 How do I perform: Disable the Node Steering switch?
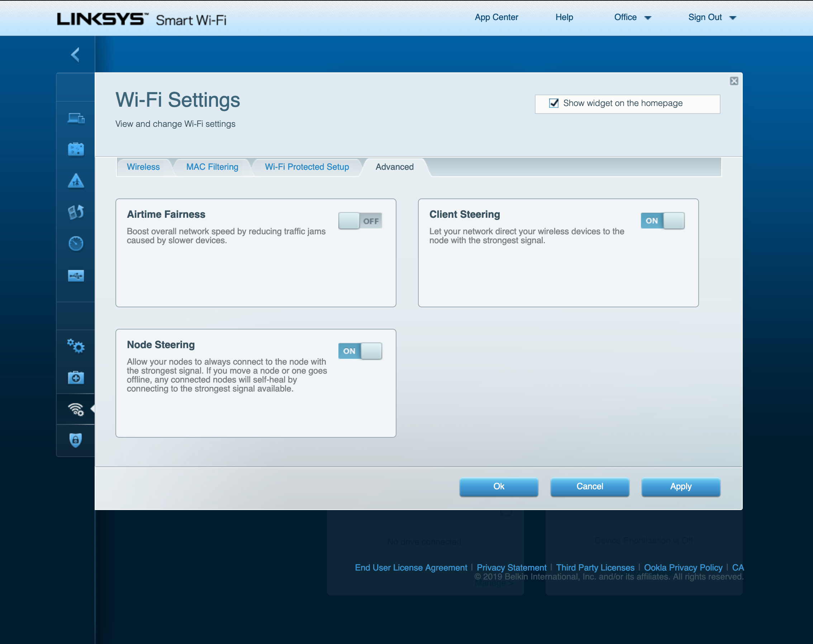(360, 351)
